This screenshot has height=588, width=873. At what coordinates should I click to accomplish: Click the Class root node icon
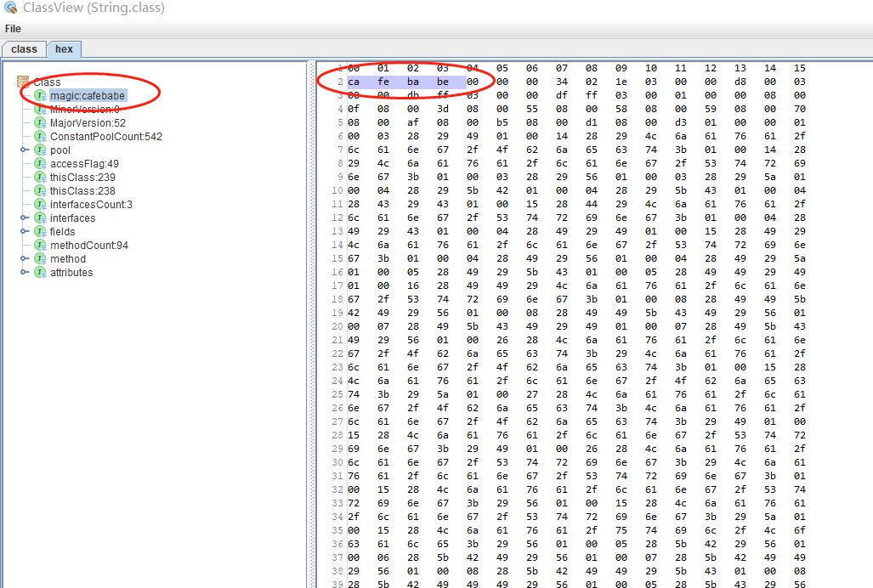[x=23, y=82]
